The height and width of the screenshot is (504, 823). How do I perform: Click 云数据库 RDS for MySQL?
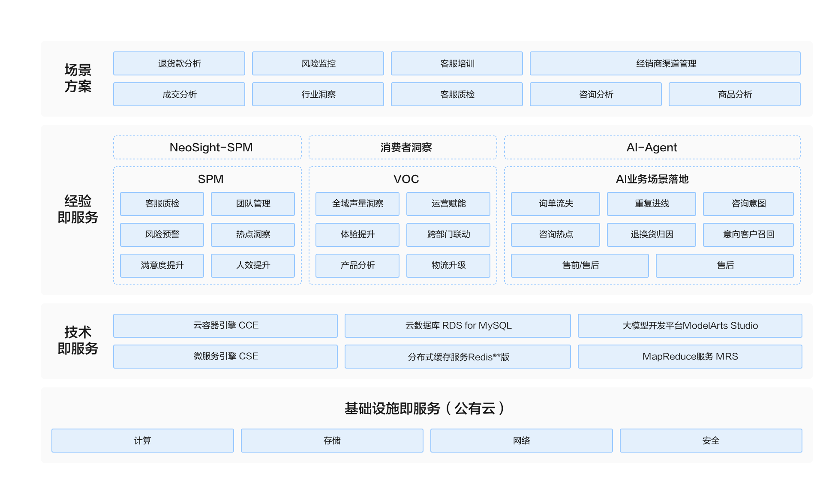coord(458,326)
